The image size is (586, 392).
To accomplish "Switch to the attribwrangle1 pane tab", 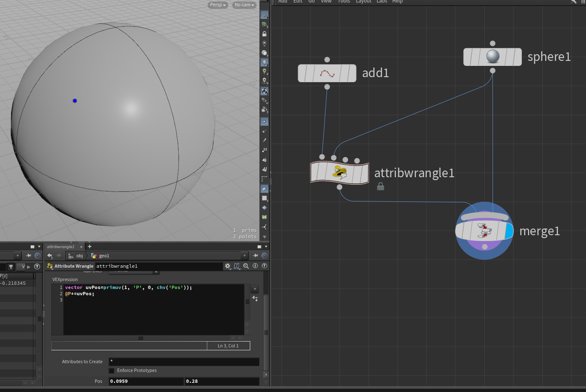I will pyautogui.click(x=61, y=247).
